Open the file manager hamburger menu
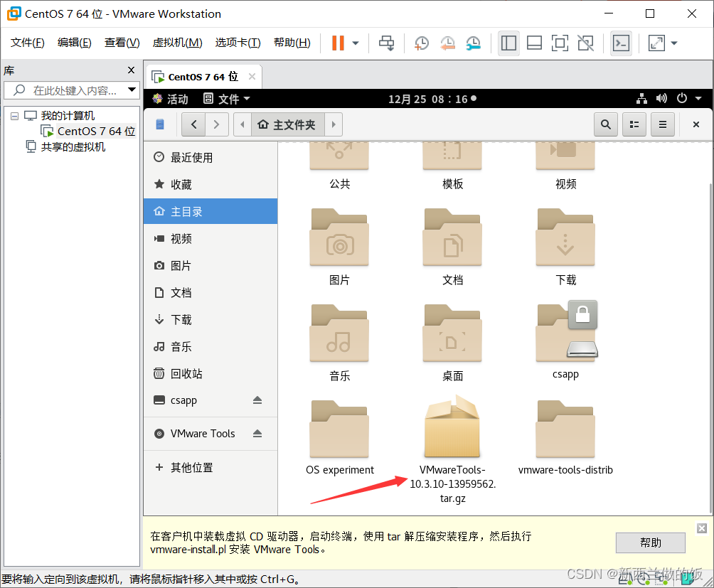This screenshot has height=588, width=714. (x=663, y=124)
